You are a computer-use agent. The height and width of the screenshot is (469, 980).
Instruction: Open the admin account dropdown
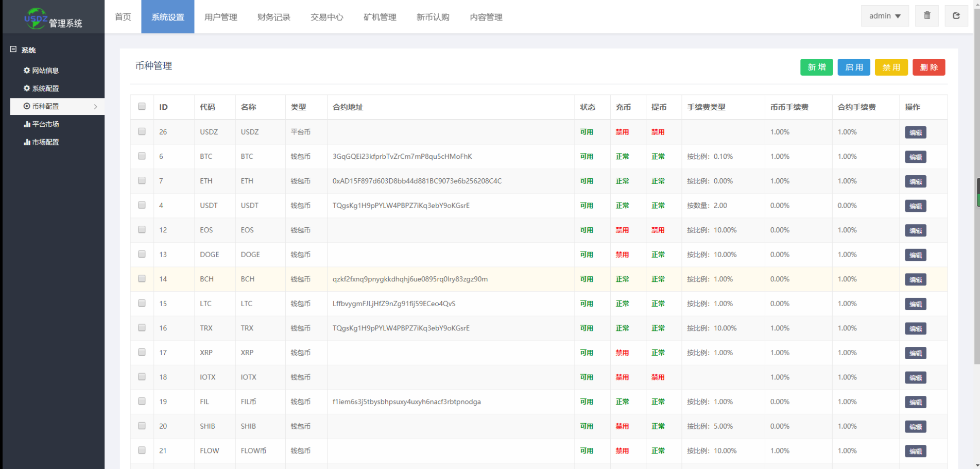tap(884, 15)
